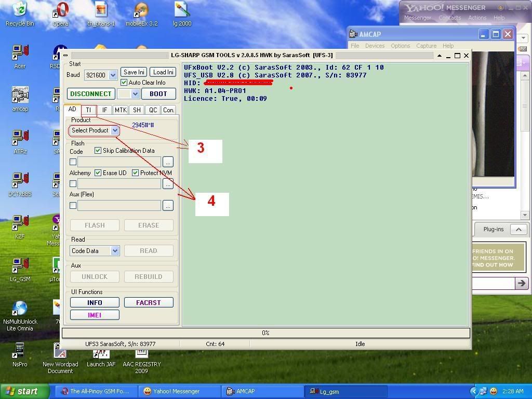Viewport: 532px width, 399px height.
Task: Launch the Opera desktop shortcut
Action: point(60,14)
